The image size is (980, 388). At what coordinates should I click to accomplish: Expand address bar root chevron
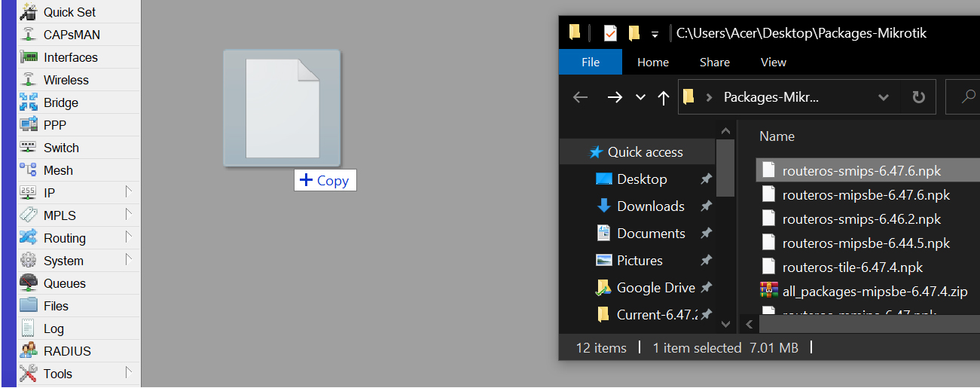(709, 97)
